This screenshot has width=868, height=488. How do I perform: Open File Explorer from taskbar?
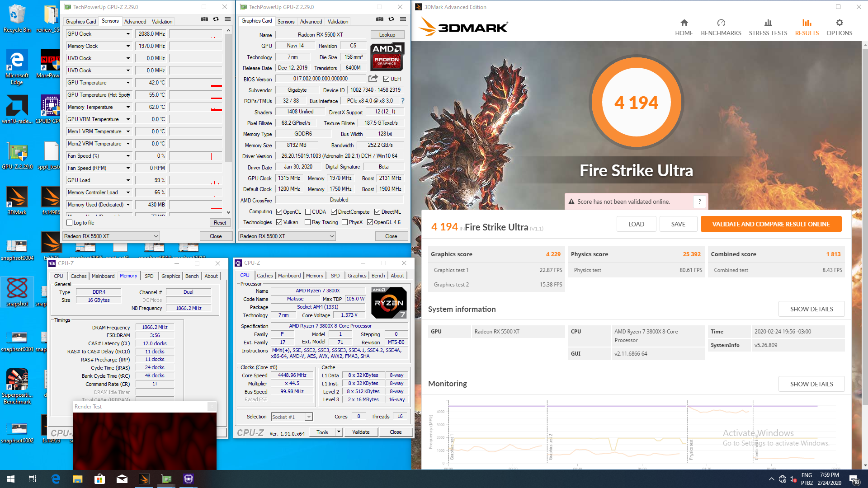click(x=78, y=479)
